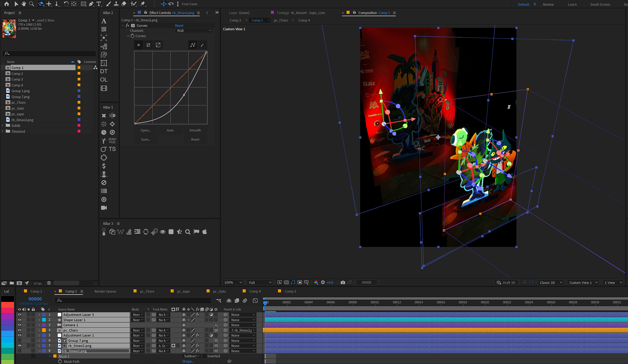Select the Puppet Pin tool
Viewport: 628px width, 364px height.
[x=143, y=4]
